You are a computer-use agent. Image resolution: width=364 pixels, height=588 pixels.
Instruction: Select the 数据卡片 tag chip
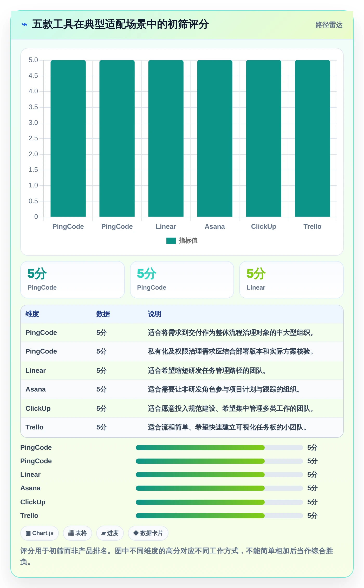click(148, 533)
